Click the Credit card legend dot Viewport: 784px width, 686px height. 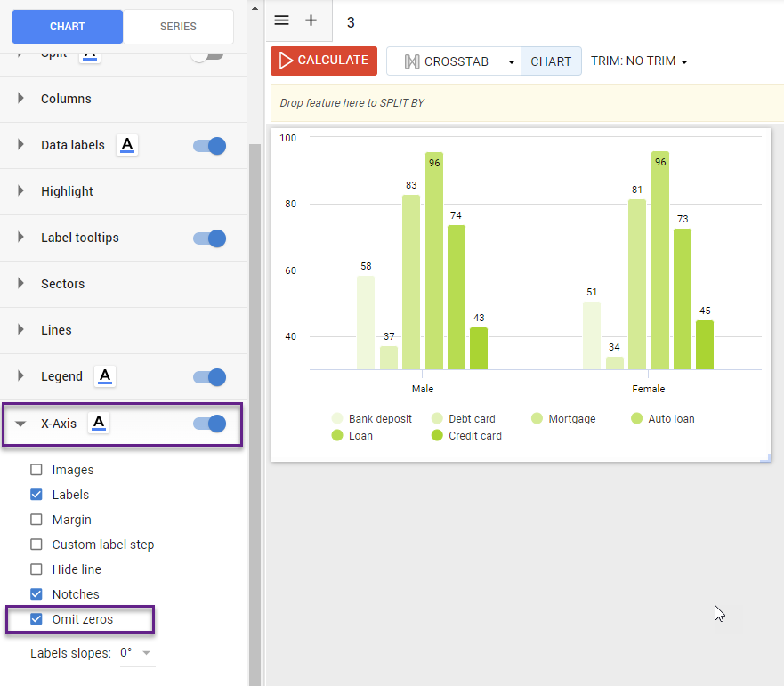click(x=437, y=436)
